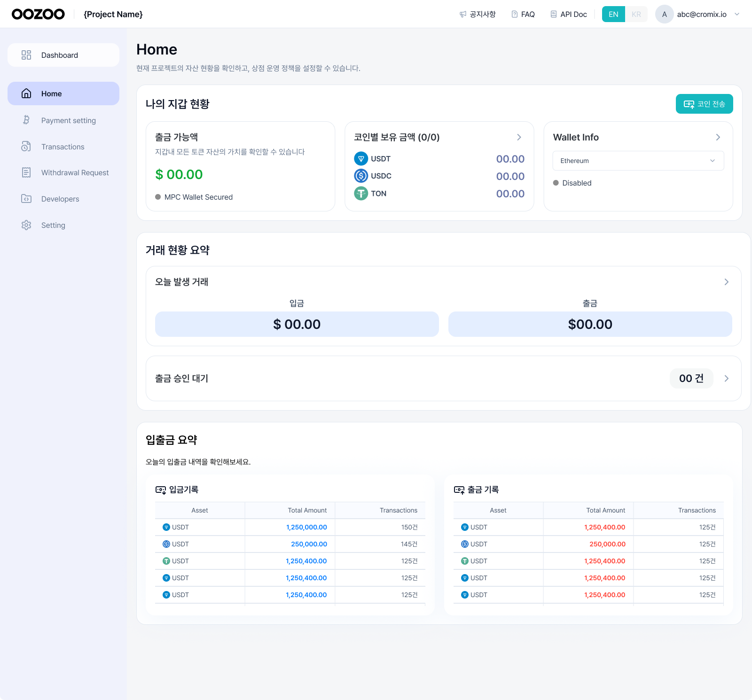Click the $ 00.00 withdrawable amount

[x=179, y=174]
